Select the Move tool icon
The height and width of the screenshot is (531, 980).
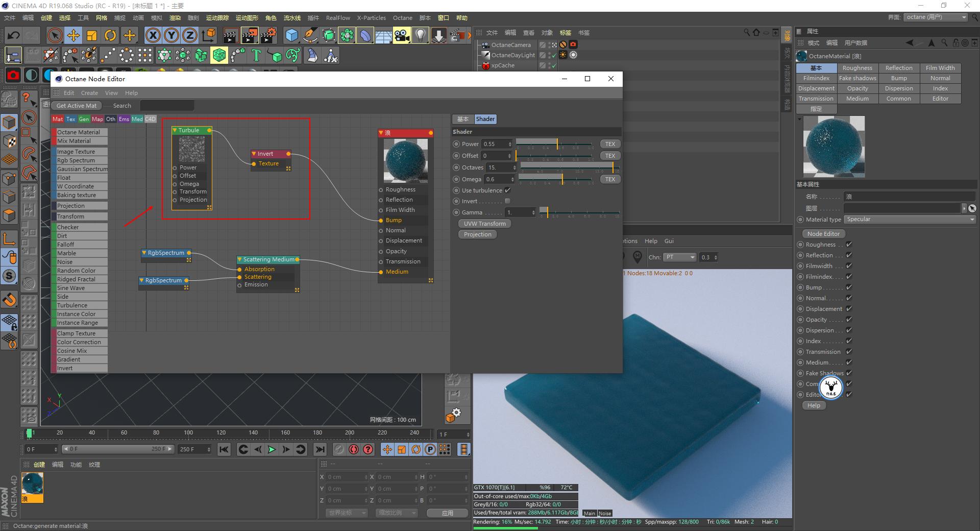click(73, 35)
